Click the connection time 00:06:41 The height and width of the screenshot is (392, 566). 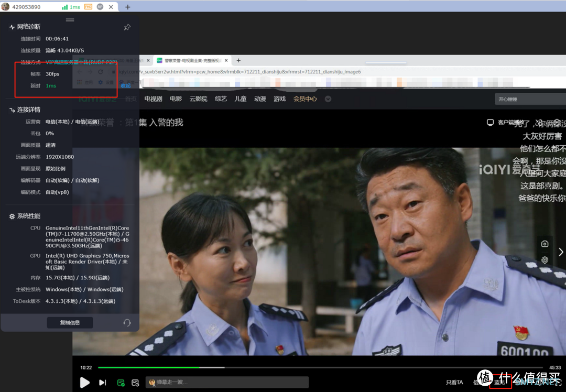click(57, 39)
